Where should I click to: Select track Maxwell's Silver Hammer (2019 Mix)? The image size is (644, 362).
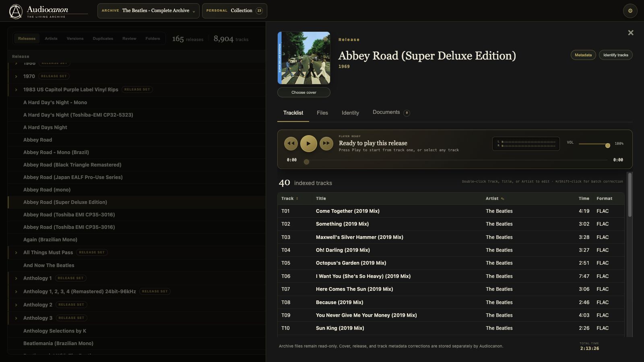[x=451, y=237]
